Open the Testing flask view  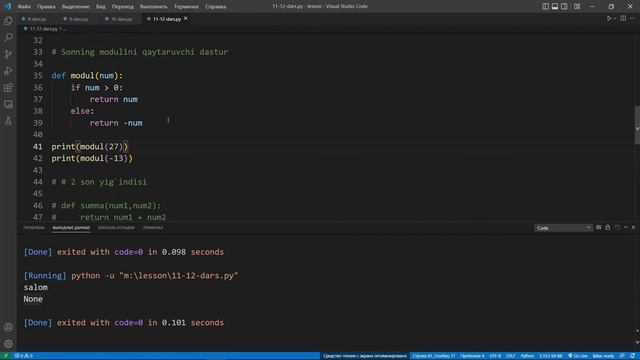(x=8, y=121)
